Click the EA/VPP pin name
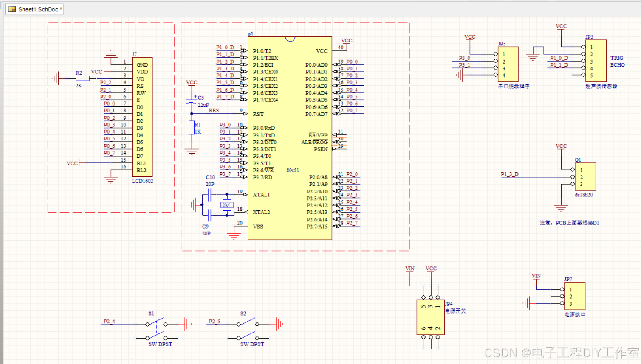The height and width of the screenshot is (364, 641). 318,135
